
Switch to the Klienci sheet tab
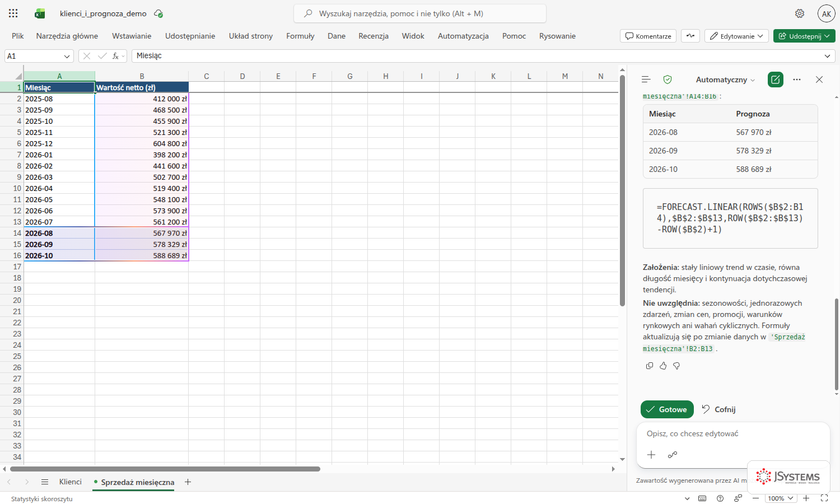(x=71, y=482)
